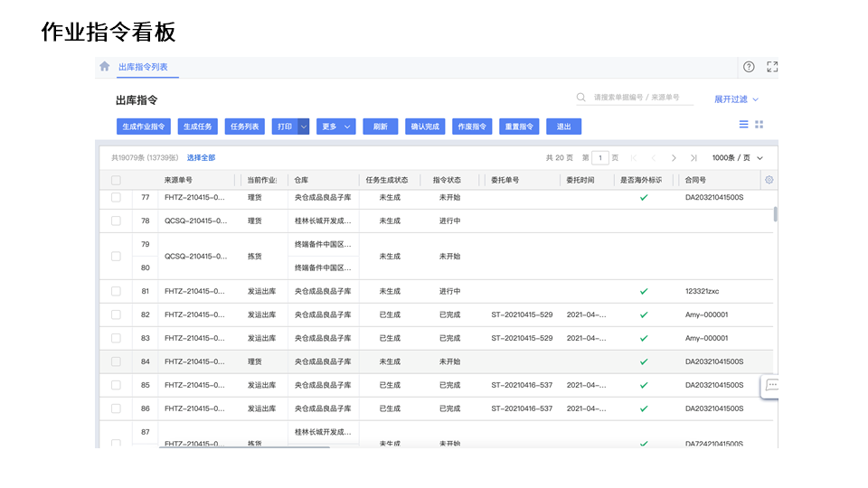Viewport: 868px width, 488px height.
Task: Toggle fullscreen with the expand icon
Action: coord(772,67)
